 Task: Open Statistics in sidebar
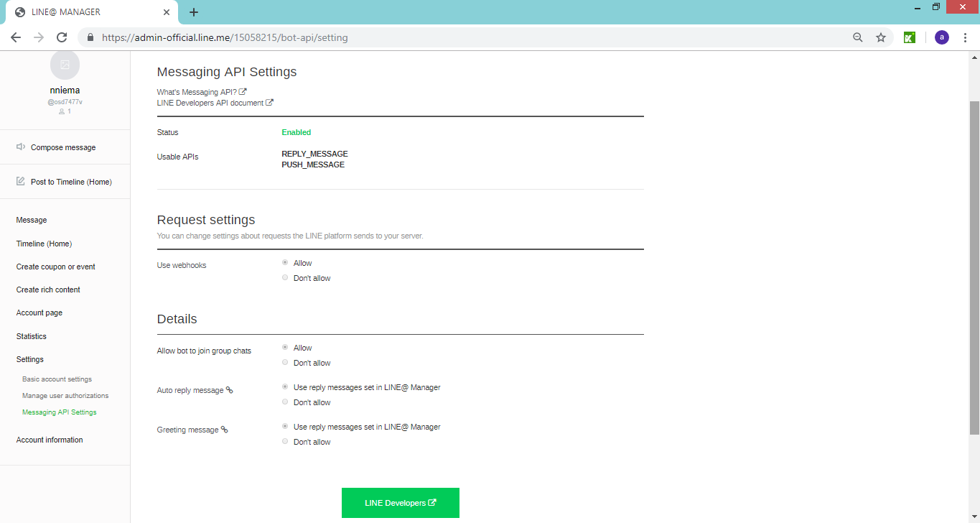(32, 336)
